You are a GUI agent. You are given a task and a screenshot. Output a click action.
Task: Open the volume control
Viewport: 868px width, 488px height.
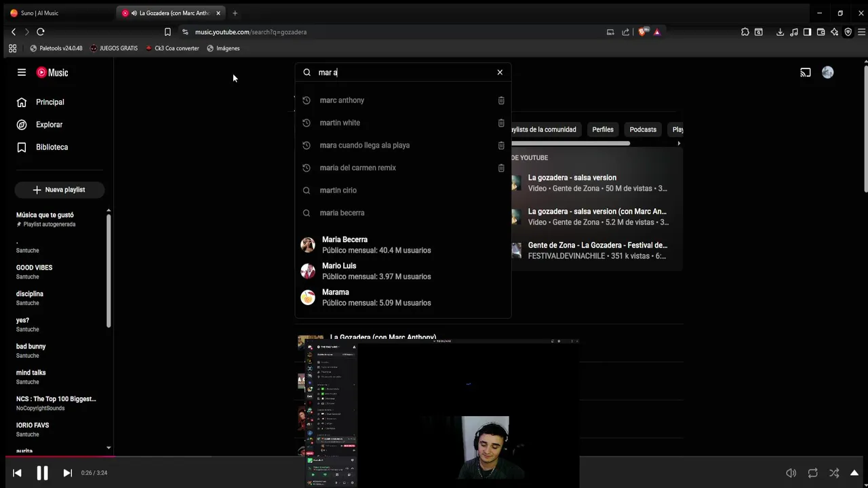coord(791,473)
